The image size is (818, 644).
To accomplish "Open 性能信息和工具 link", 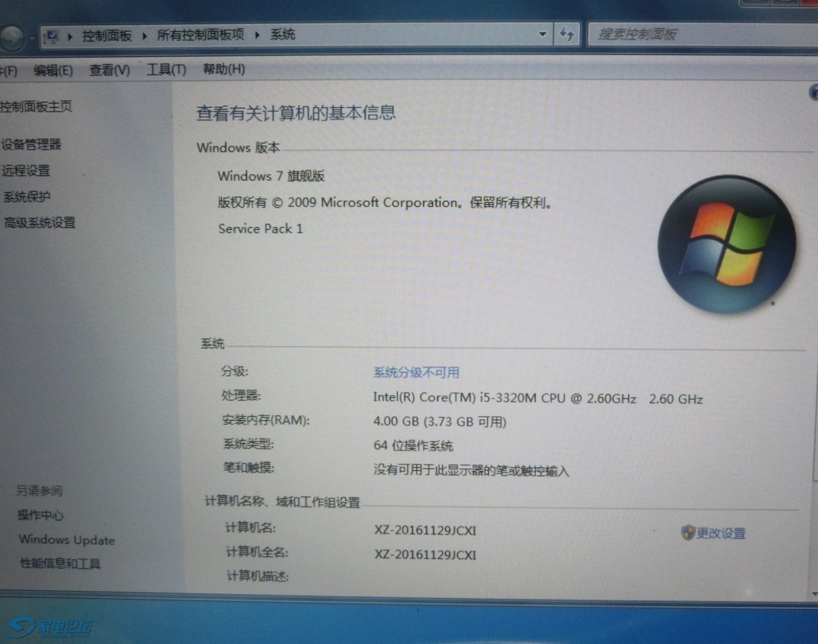I will 61,563.
